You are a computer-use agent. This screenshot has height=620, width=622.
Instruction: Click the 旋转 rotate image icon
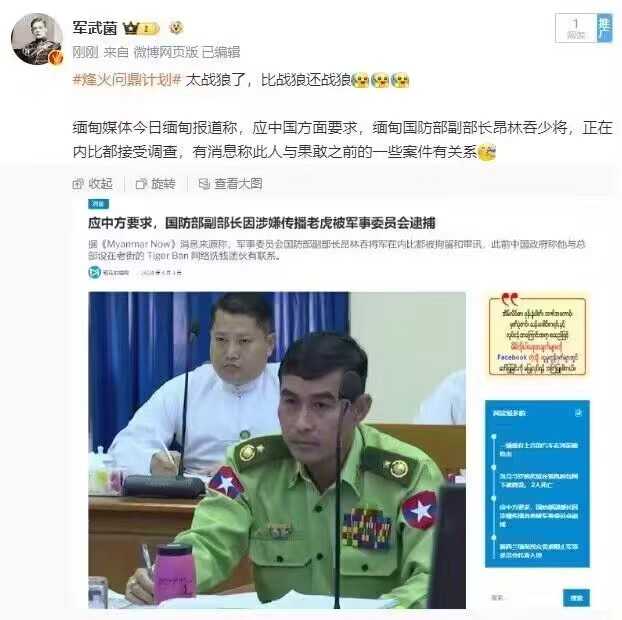141,184
